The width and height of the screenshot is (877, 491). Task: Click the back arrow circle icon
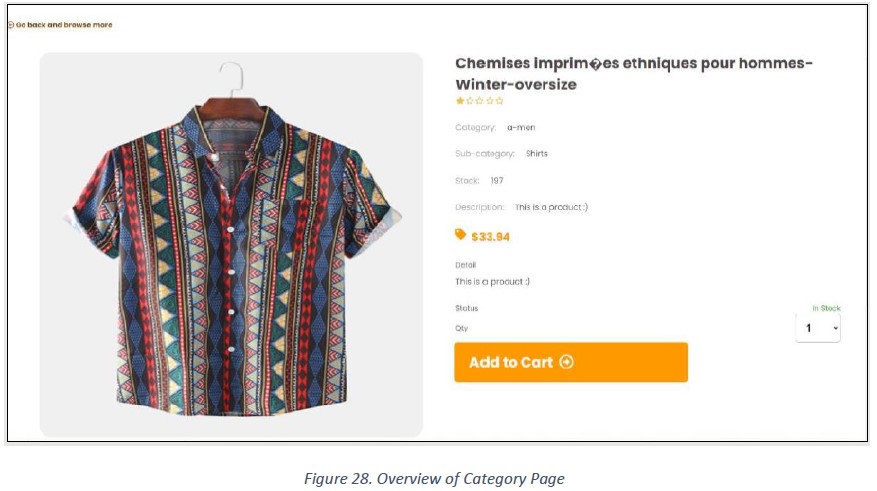coord(11,25)
